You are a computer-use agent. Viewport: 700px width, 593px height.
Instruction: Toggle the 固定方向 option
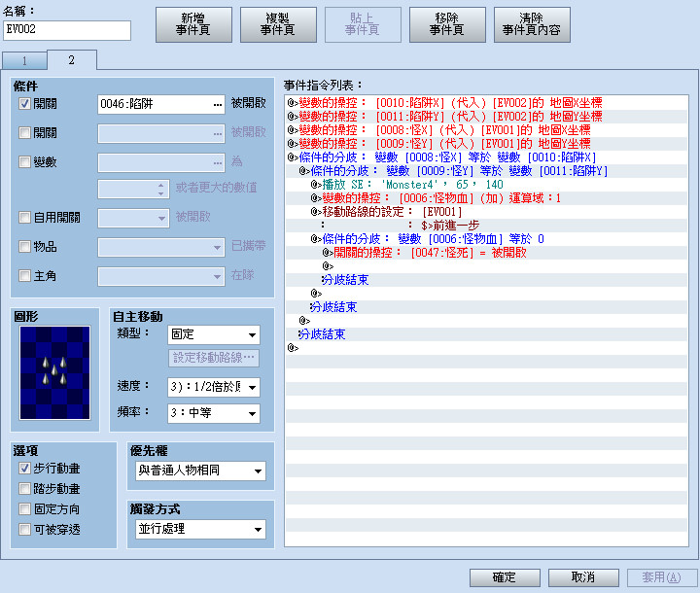24,509
